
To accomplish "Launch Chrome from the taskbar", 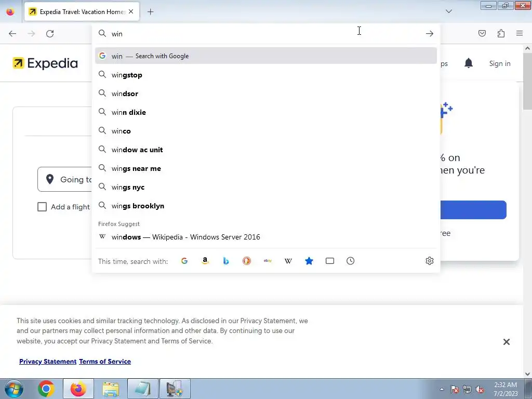I will click(46, 389).
